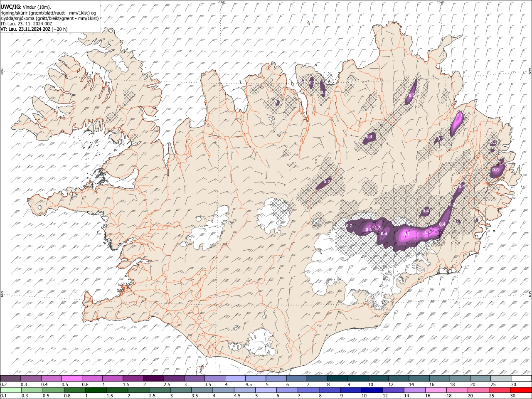Select the darkest purple swatch labeled 2
The width and height of the screenshot is (532, 399).
(x=153, y=379)
